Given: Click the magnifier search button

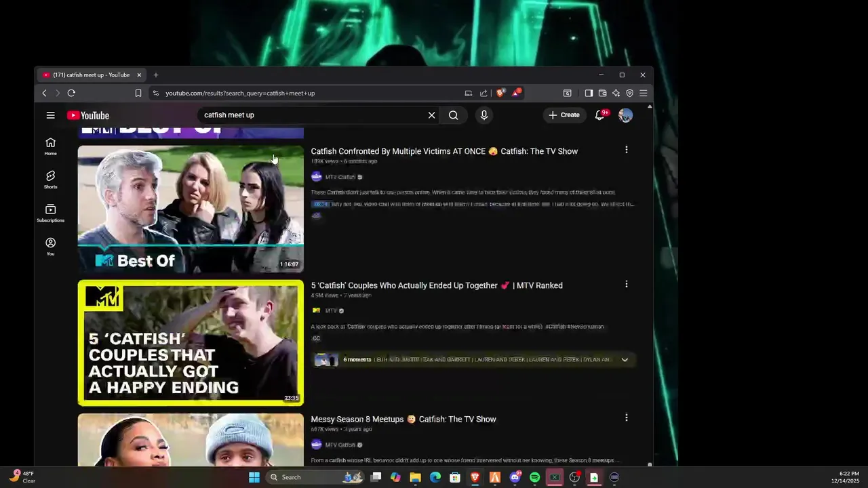Looking at the screenshot, I should (454, 115).
